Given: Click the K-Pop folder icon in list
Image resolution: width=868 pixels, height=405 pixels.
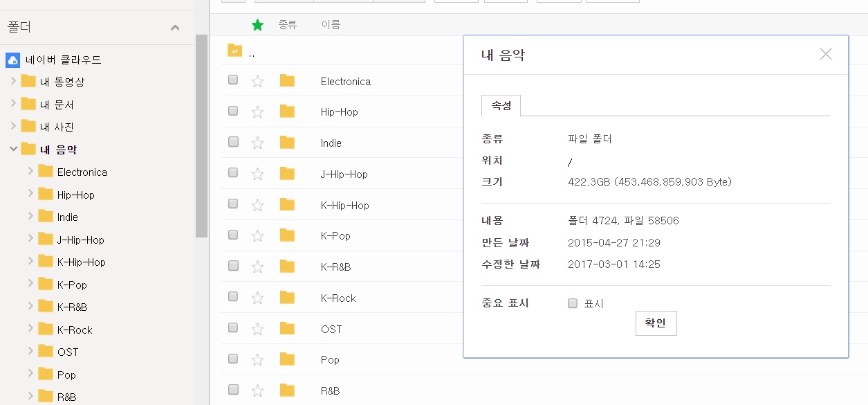Looking at the screenshot, I should coord(287,235).
